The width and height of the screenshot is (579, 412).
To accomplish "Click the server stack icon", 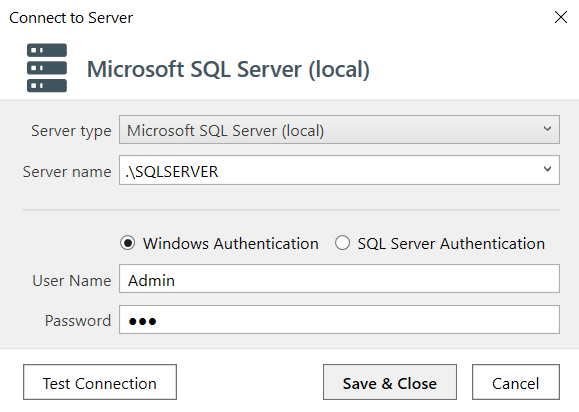I will click(47, 68).
